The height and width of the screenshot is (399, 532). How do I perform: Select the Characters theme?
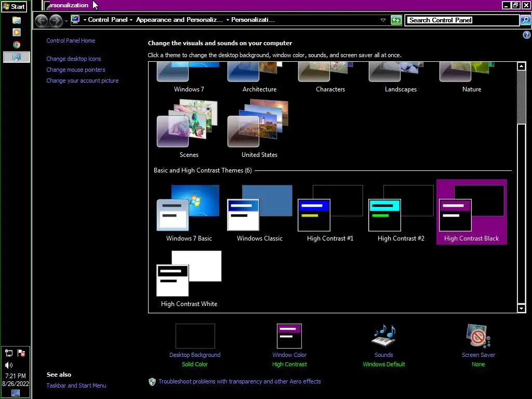(x=330, y=78)
